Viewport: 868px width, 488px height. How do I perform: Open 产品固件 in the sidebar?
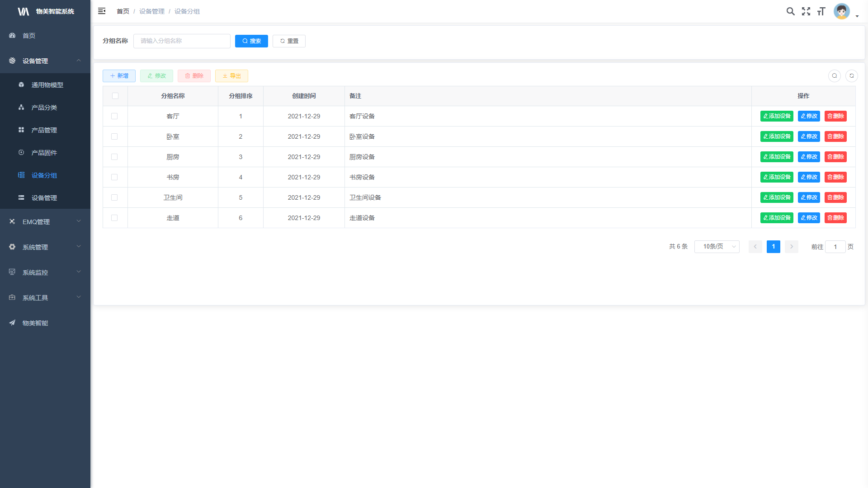pyautogui.click(x=44, y=153)
